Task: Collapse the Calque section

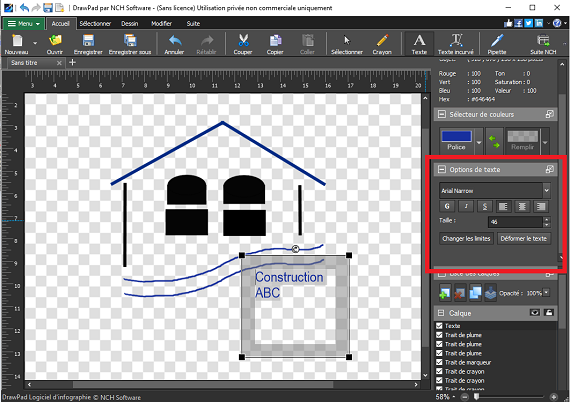Action: pos(441,313)
